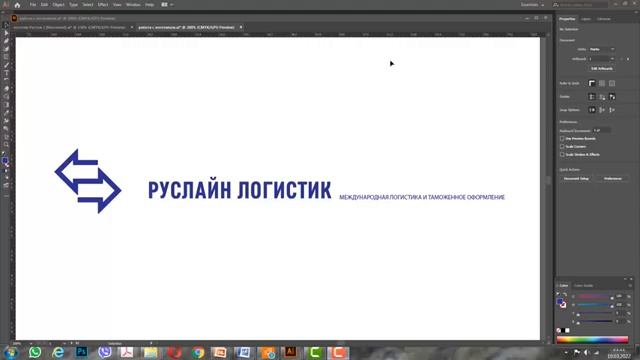Click the Keyboard Increment input field
This screenshot has width=640, height=360.
tap(602, 131)
